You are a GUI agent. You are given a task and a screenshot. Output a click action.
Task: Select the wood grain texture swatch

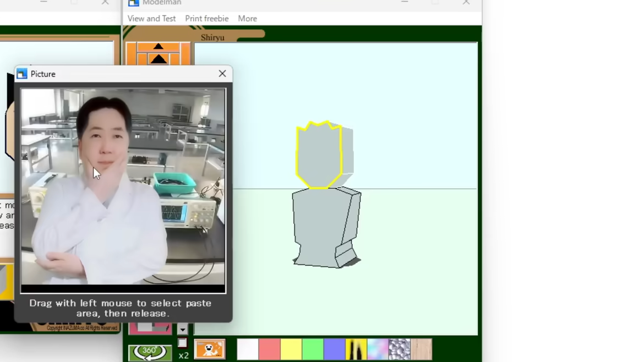click(x=422, y=349)
